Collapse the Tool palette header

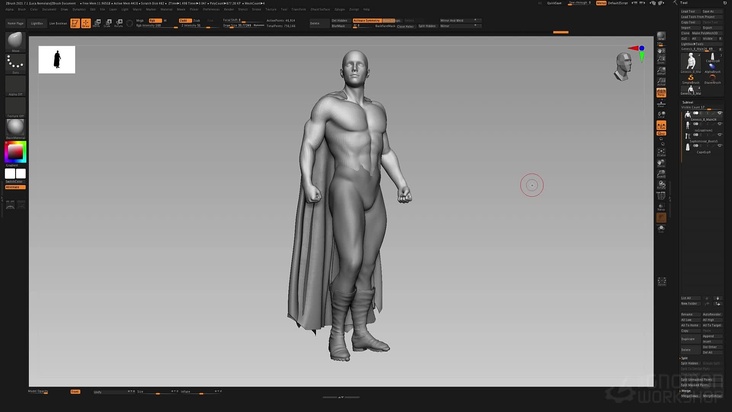(x=684, y=3)
